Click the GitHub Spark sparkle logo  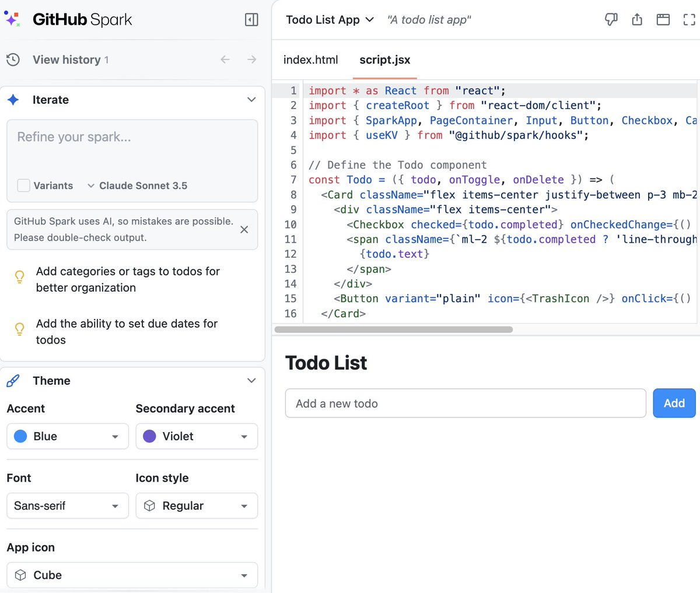12,19
